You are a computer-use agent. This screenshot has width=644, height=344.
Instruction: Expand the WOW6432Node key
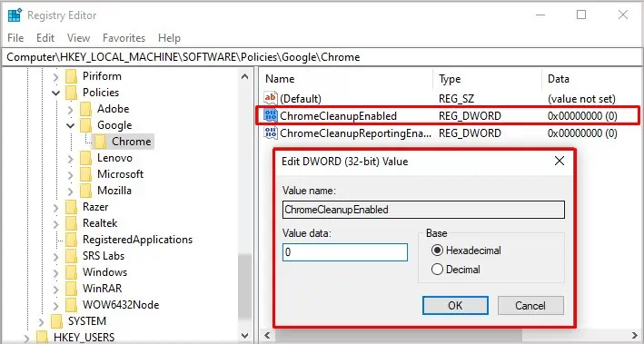tap(55, 305)
